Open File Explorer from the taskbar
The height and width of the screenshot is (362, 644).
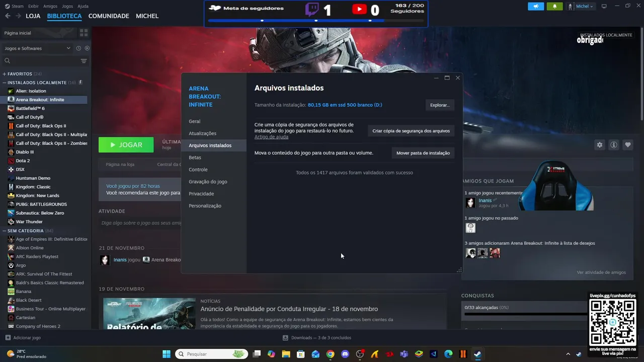(x=286, y=354)
